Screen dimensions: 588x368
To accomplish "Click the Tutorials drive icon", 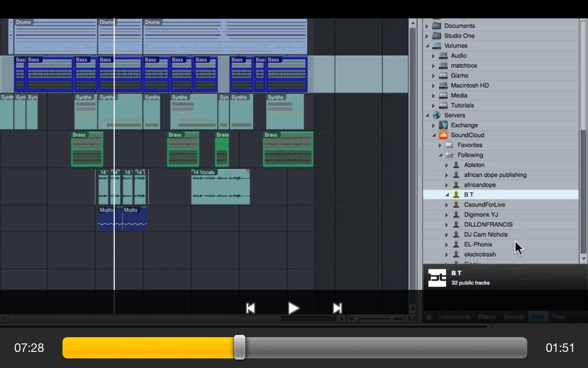I will [443, 105].
